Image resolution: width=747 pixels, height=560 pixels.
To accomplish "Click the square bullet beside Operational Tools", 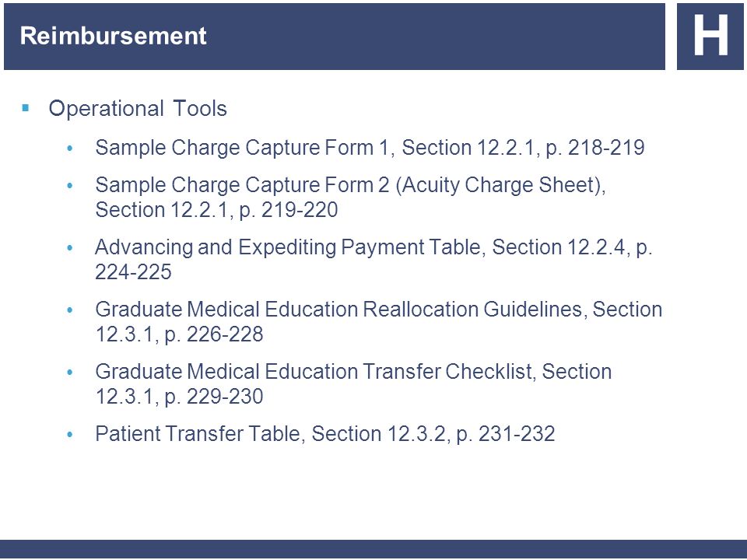I will (25, 108).
